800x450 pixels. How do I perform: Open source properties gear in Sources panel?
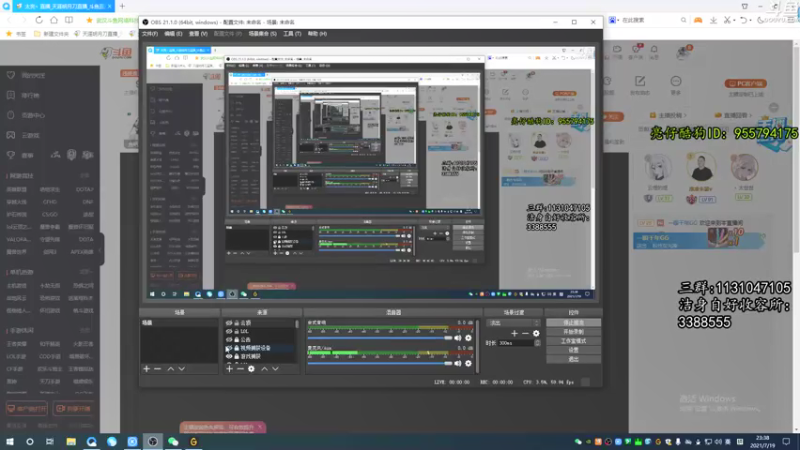point(252,368)
